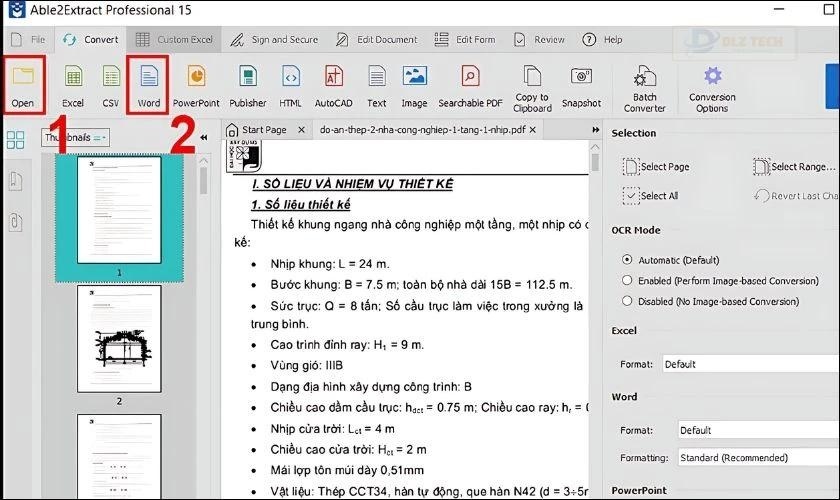The image size is (840, 500).
Task: Open the Batch Converter
Action: coord(644,76)
